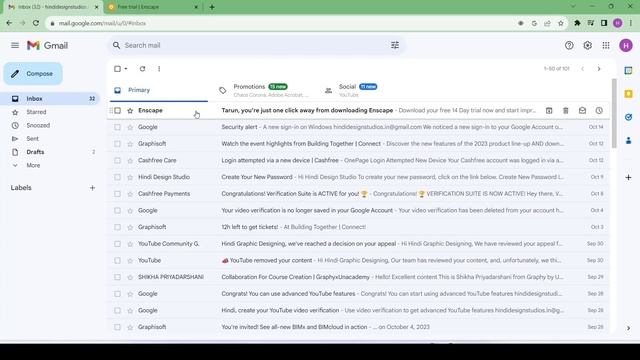Open Google Tasks side panel
Screen dimensions: 640x360
tap(629, 117)
